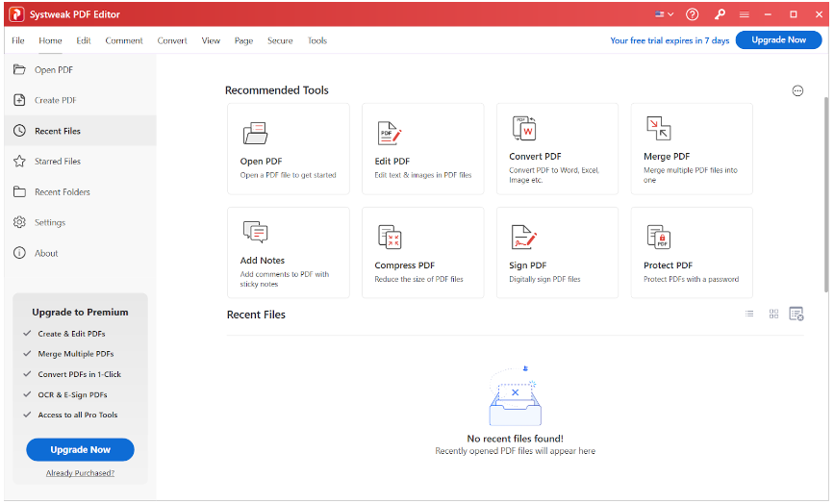Click Create & Edit PDFs feature line
Viewport: 834px width, 504px height.
[x=71, y=334]
